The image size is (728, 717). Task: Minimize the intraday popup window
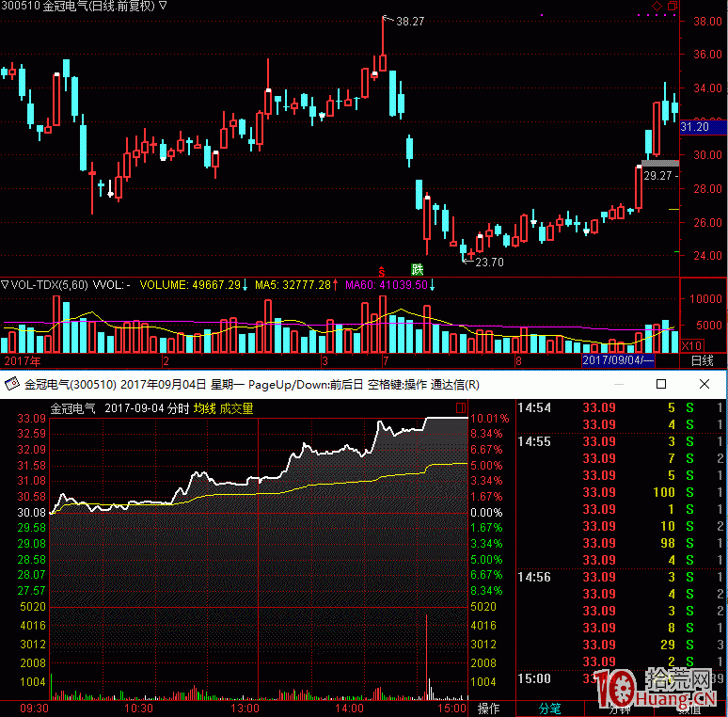[x=619, y=384]
